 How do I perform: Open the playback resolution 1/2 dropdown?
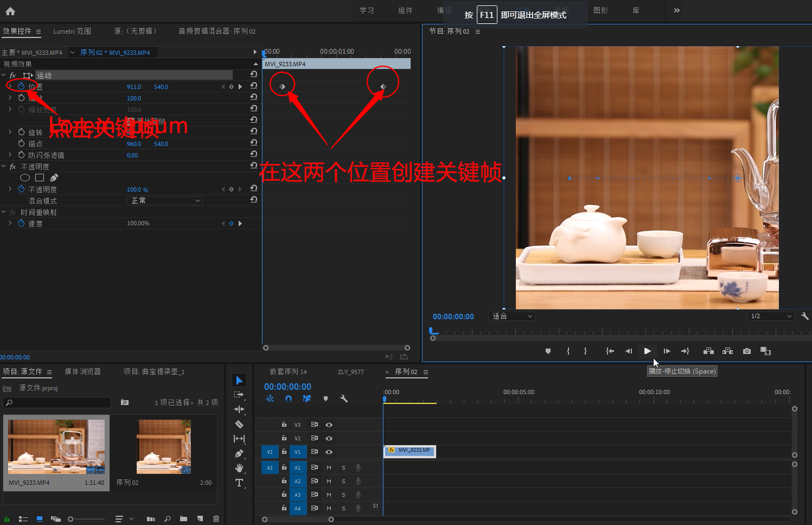coord(771,316)
